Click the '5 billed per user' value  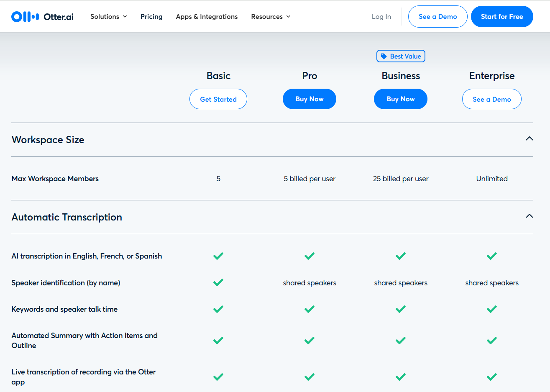[310, 179]
